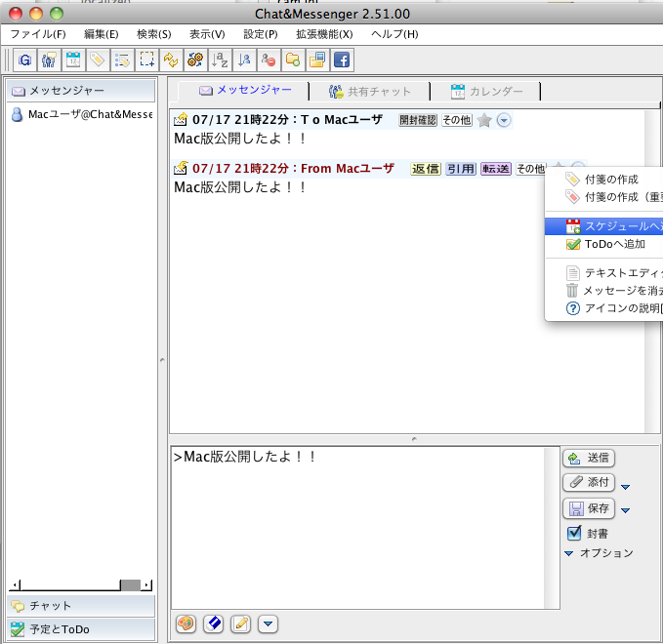Open the 拡張機能(X) menu
663x644 pixels.
pyautogui.click(x=324, y=34)
